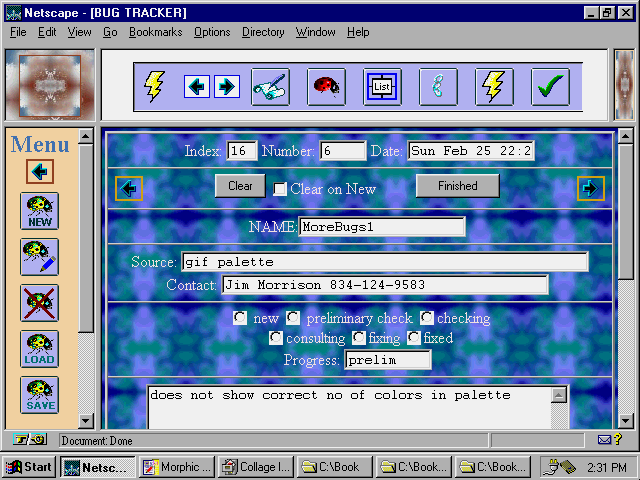Click Menu panel scrollbar up arrow
This screenshot has height=480, width=640.
tap(86, 136)
